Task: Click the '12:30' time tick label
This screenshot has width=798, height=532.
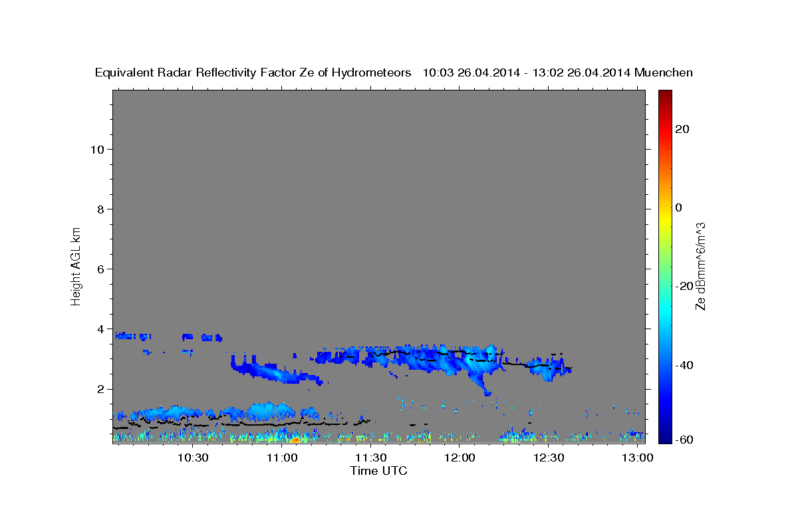Action: 549,458
